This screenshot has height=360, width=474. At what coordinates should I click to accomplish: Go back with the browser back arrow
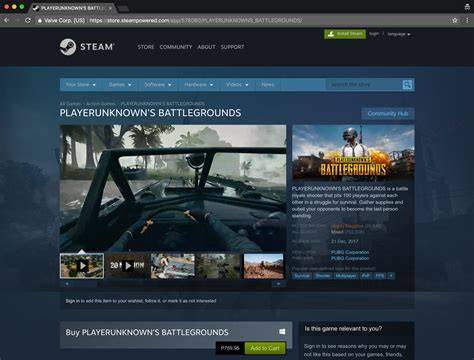click(x=6, y=20)
